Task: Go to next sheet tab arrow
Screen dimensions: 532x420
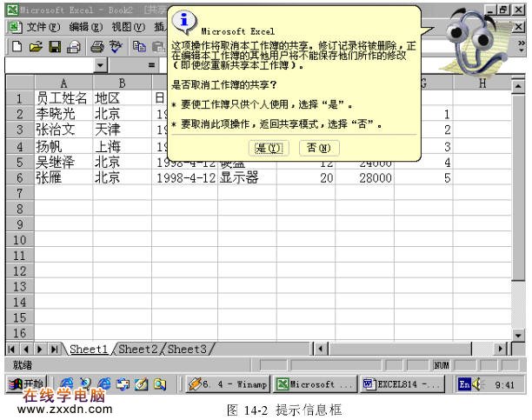Action: [40, 349]
